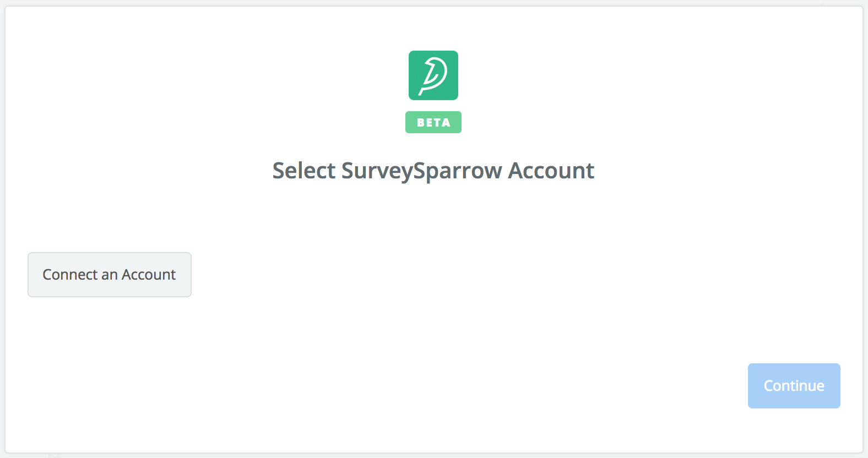The image size is (868, 458).
Task: Click the word "Account" in the heading
Action: tap(551, 171)
